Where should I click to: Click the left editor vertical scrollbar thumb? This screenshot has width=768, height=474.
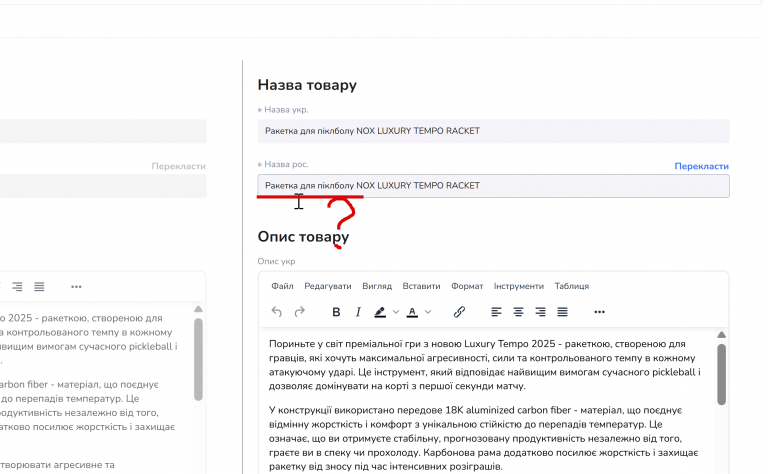coord(198,360)
